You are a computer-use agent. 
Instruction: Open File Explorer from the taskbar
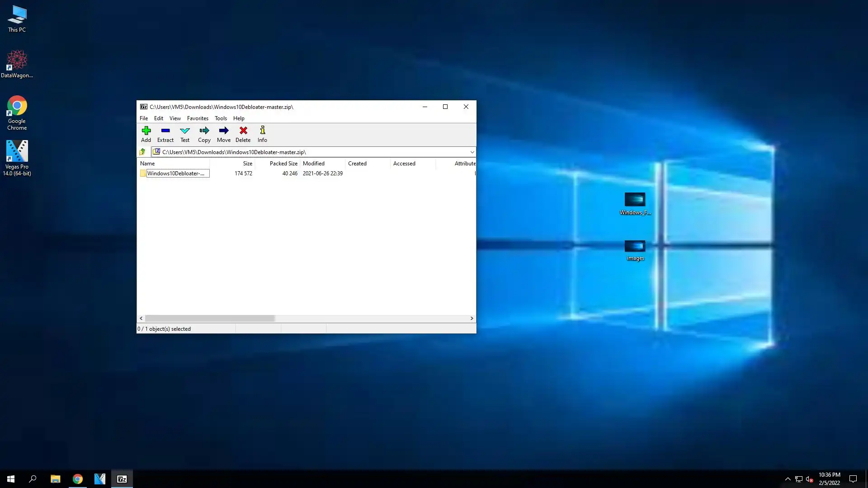[55, 479]
